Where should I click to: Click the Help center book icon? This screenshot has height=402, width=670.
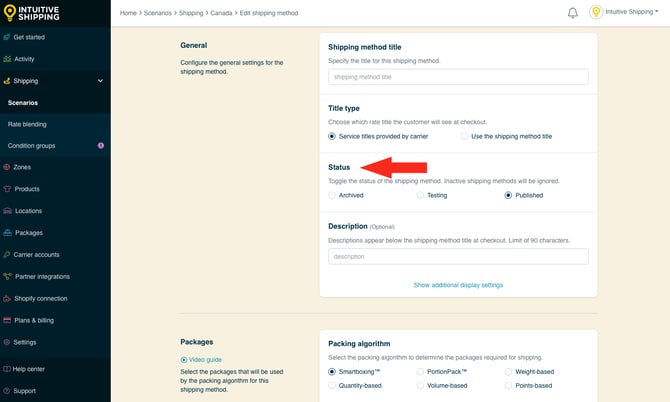point(6,369)
